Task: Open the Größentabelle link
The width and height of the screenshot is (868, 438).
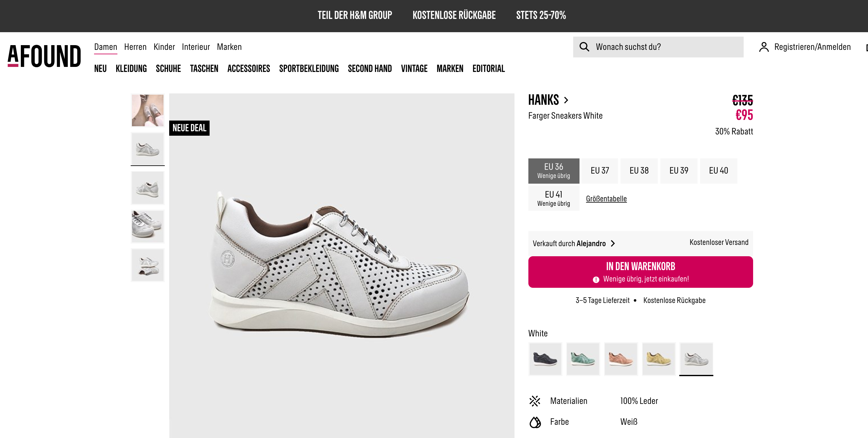Action: tap(606, 199)
